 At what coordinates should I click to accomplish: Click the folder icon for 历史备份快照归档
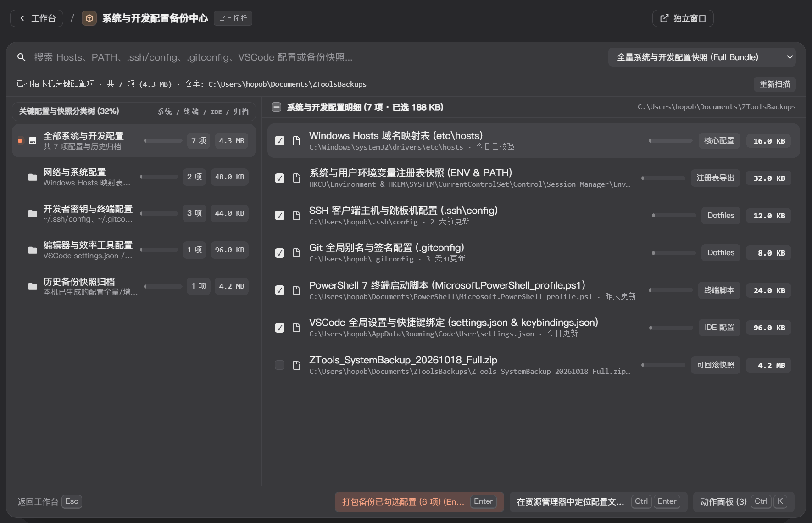click(33, 286)
